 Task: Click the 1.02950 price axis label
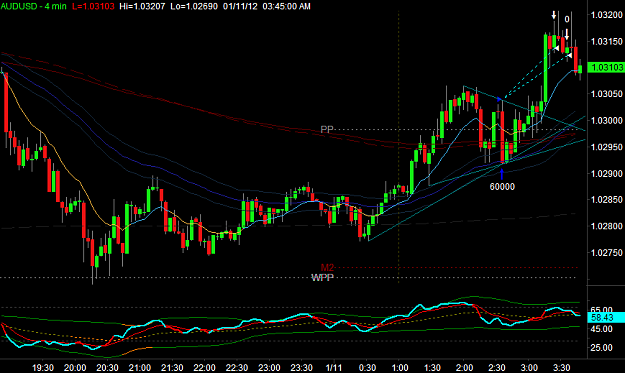pyautogui.click(x=607, y=147)
